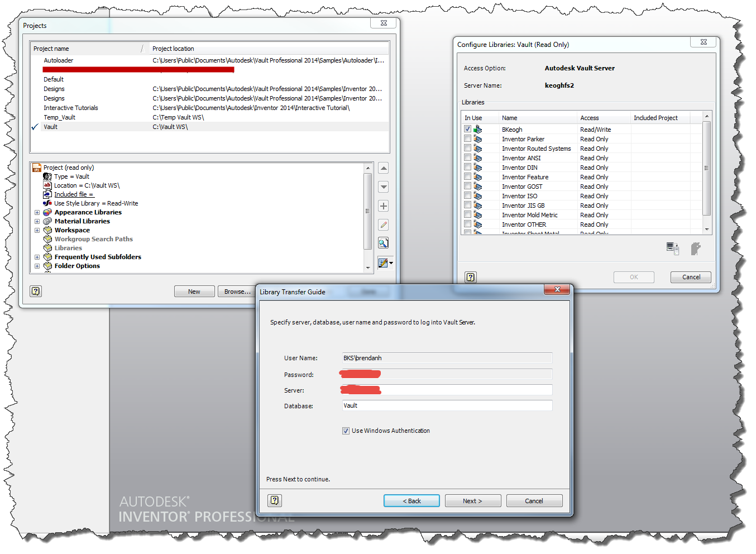Check the Inventor Mold Metric checkbox

click(x=467, y=214)
